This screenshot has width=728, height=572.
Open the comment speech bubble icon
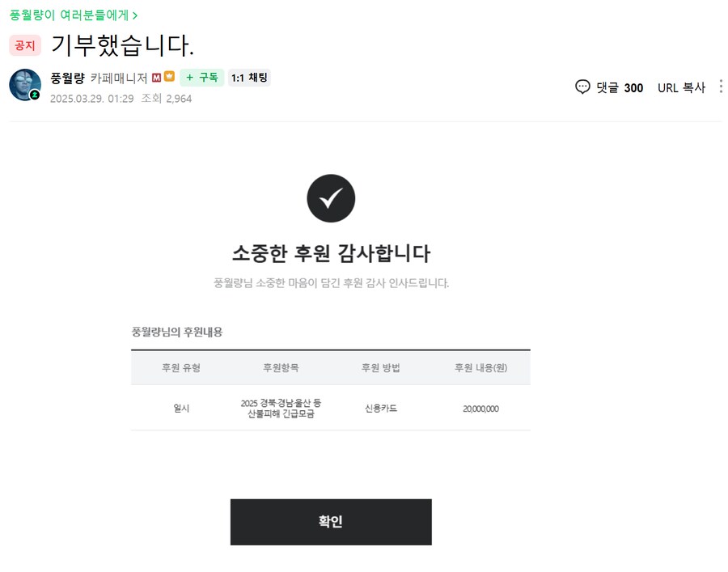pos(582,87)
